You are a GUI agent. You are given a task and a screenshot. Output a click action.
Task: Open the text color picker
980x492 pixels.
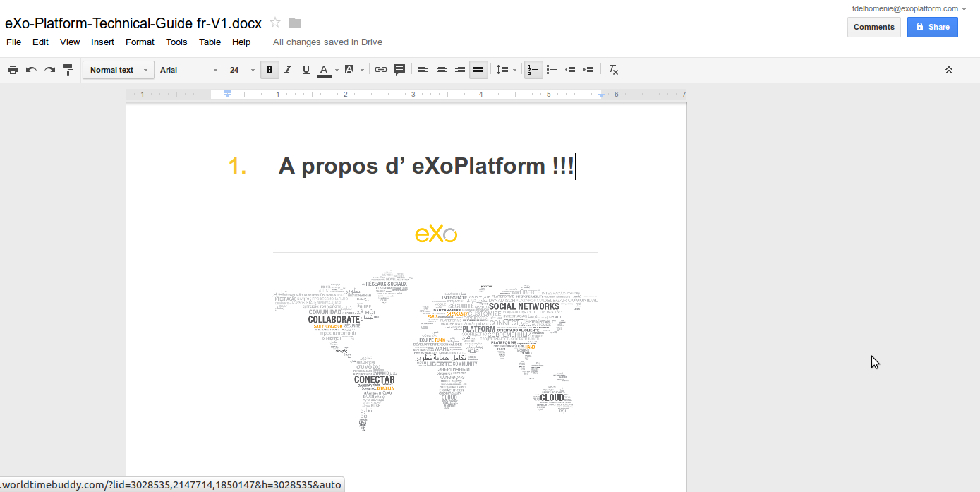[324, 70]
